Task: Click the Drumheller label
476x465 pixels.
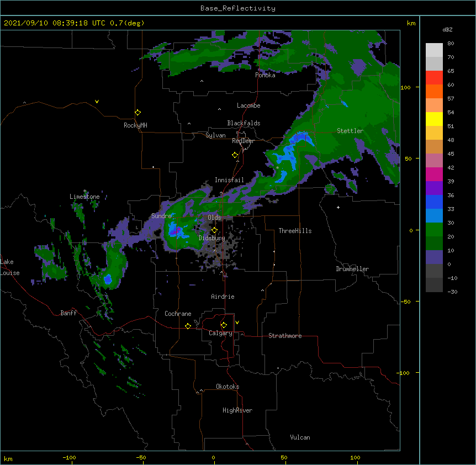Action: coord(352,269)
